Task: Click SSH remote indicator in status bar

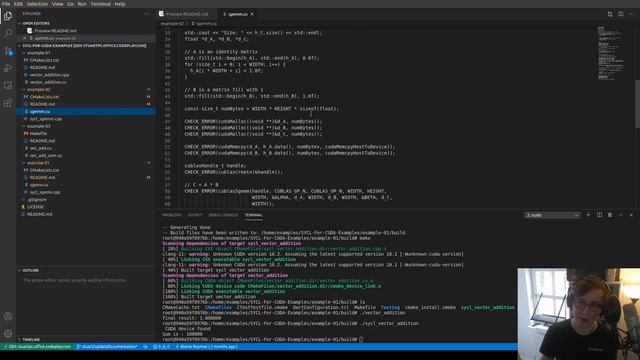Action: [37, 347]
